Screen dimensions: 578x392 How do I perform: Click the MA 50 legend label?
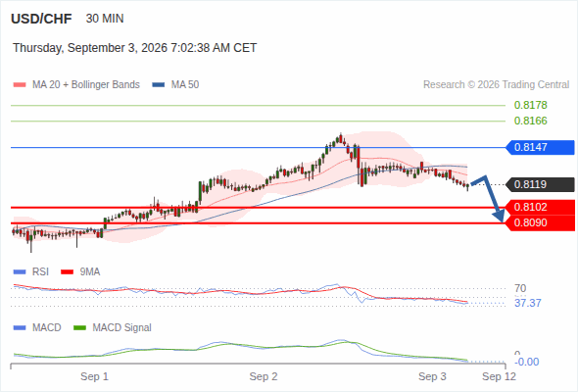click(x=185, y=85)
